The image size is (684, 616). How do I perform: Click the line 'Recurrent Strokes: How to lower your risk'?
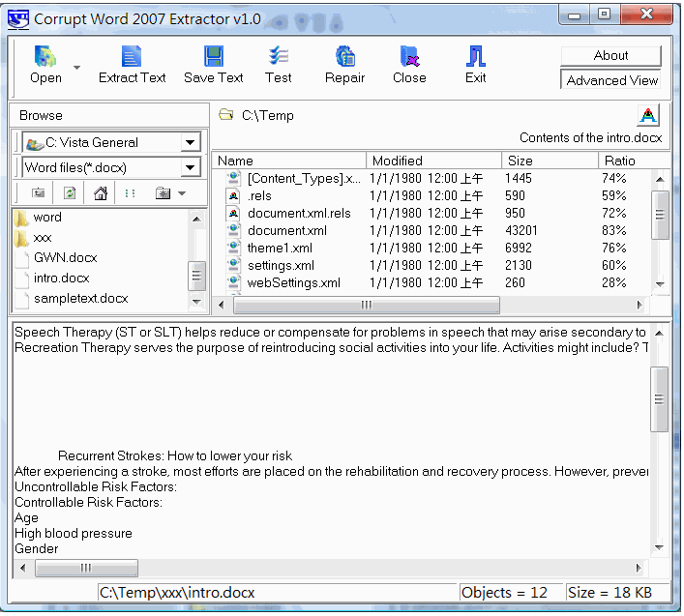[x=175, y=456]
